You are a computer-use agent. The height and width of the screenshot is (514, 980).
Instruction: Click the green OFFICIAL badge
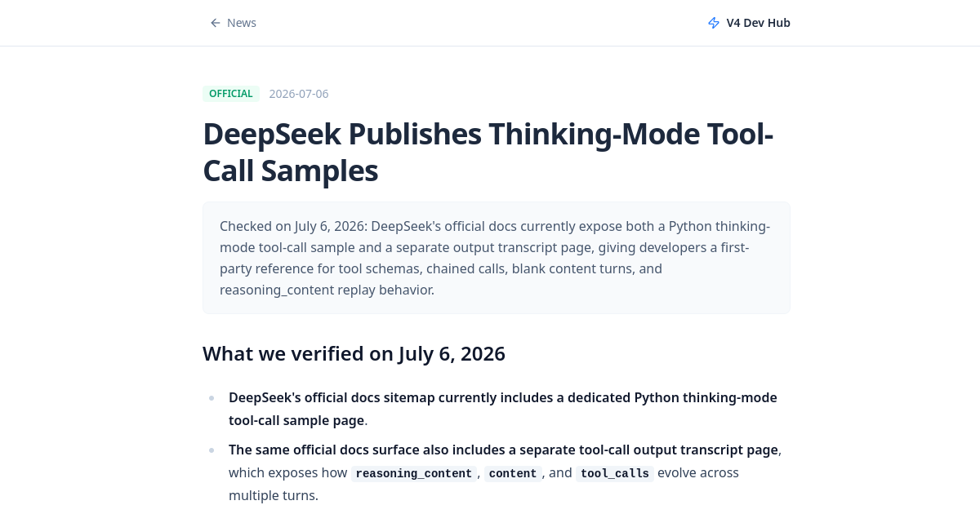coord(231,94)
